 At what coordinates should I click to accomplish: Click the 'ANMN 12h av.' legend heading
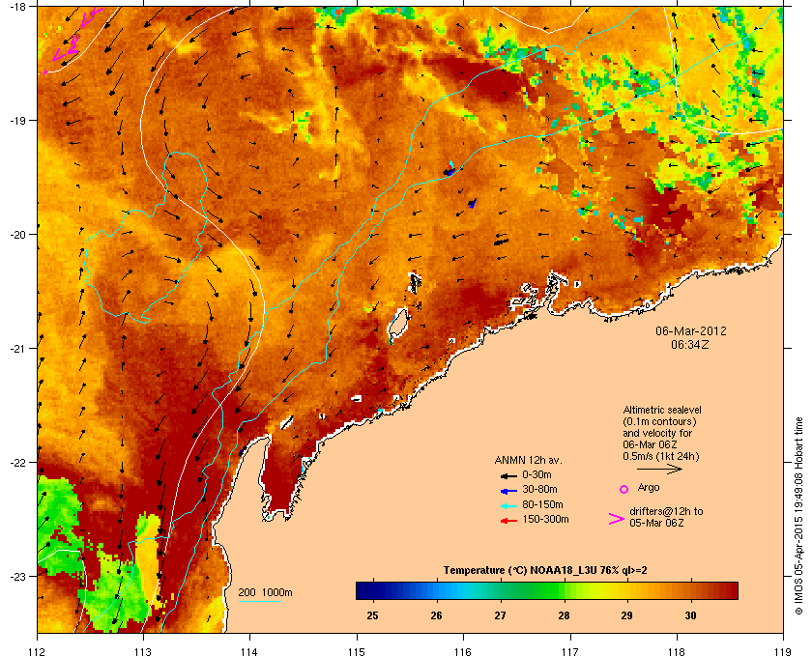point(528,460)
